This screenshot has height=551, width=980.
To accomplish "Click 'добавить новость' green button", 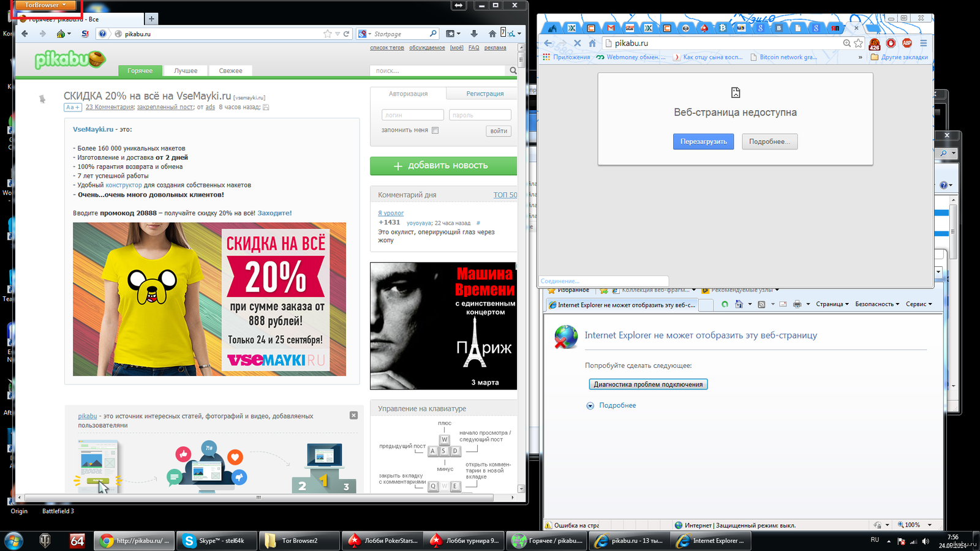I will coord(443,166).
